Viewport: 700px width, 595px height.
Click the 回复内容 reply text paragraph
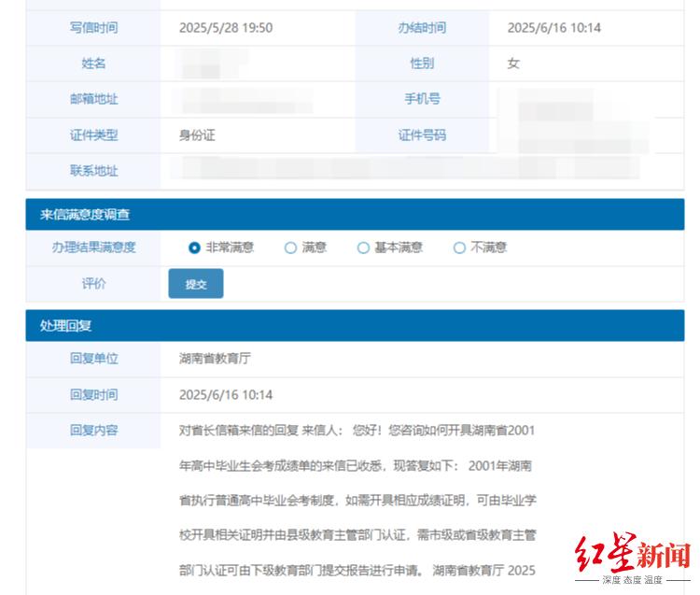click(357, 500)
